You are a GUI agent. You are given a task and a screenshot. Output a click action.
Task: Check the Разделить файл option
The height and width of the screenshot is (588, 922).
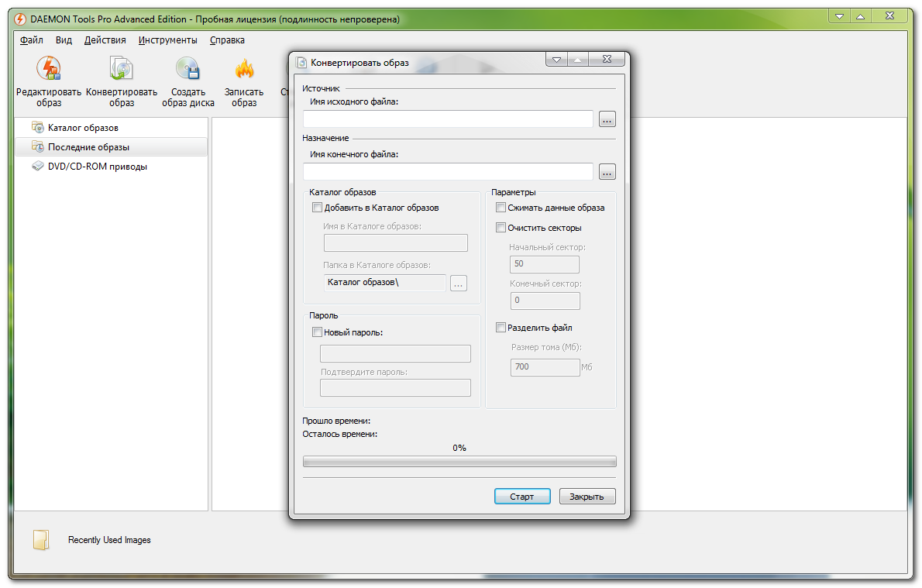[501, 328]
